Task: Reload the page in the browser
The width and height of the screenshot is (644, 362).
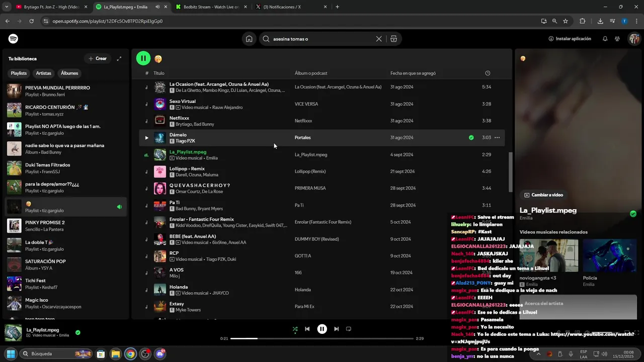Action: tap(32, 21)
